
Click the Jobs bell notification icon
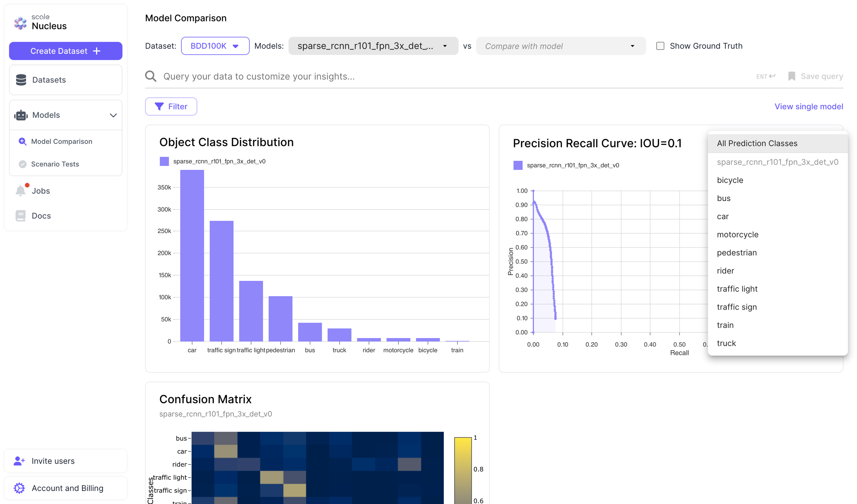pos(21,191)
